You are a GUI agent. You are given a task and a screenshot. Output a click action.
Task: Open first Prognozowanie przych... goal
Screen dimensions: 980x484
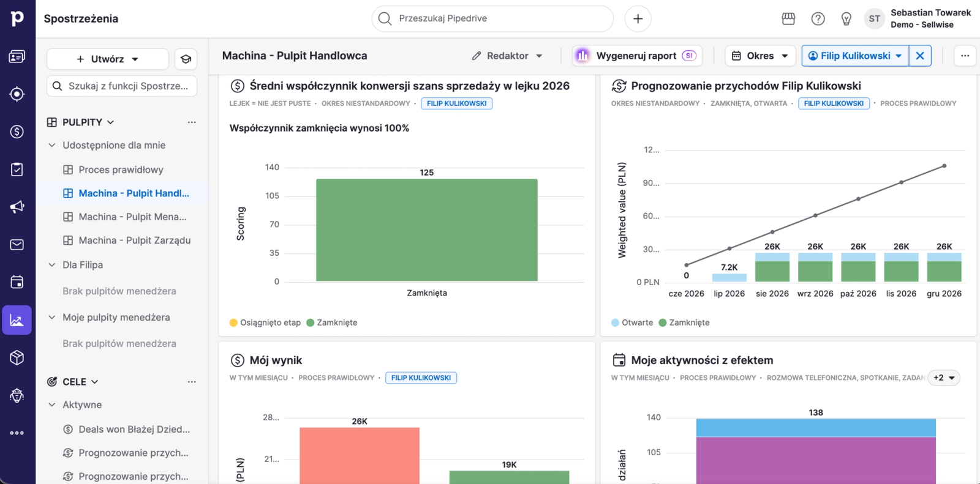[x=126, y=453]
